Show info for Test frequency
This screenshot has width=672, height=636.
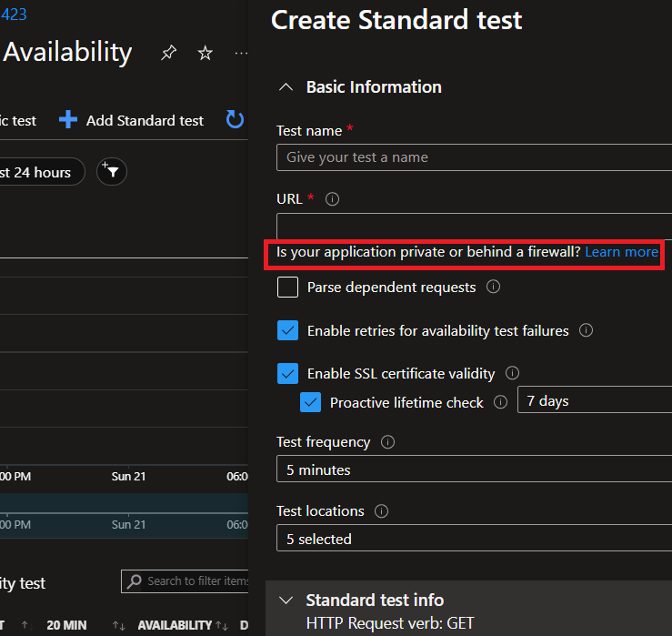pos(388,442)
